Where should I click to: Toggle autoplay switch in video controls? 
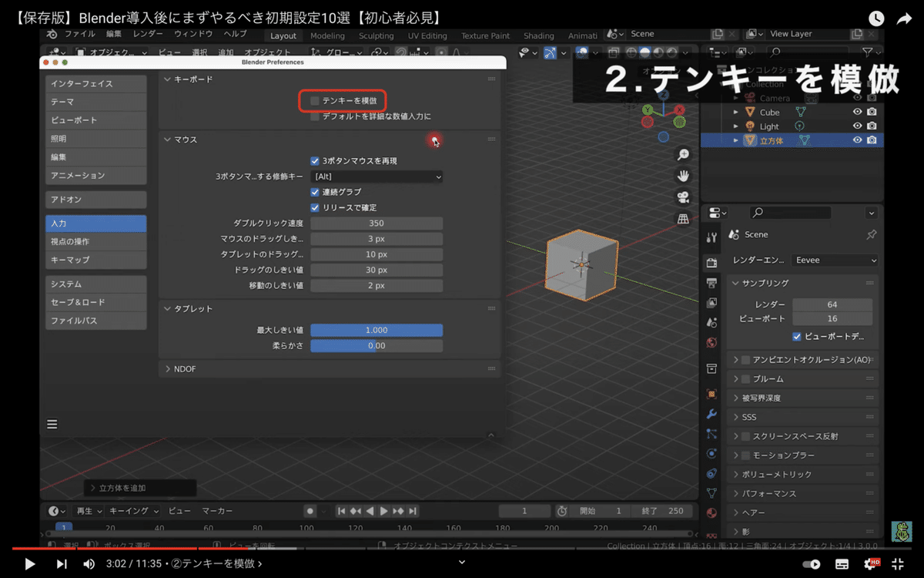coord(812,564)
